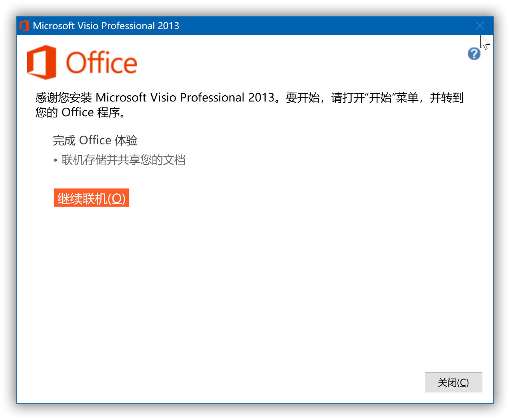Select the 联机存储并共享您的文档 bullet item
The image size is (510, 420).
(x=124, y=160)
